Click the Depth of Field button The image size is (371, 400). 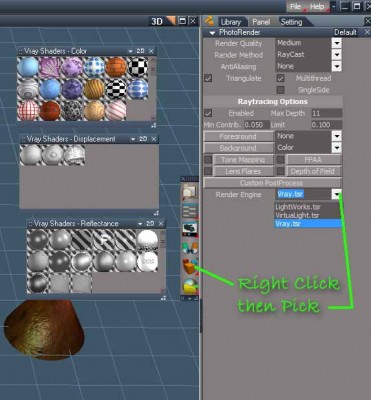(x=313, y=171)
